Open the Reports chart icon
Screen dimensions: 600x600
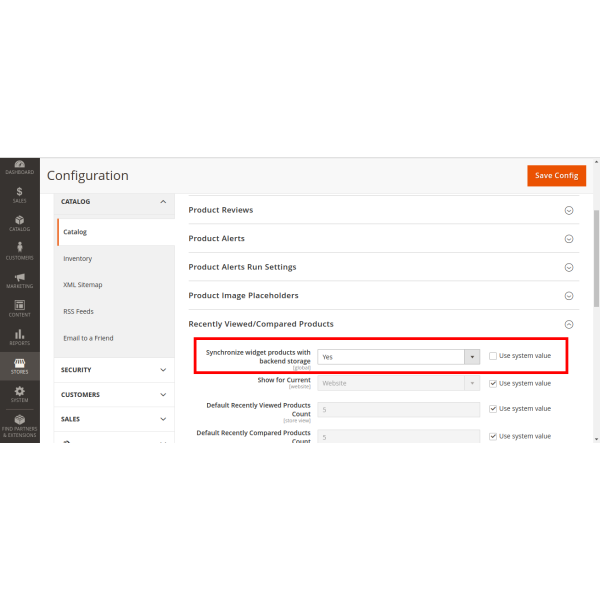coord(19,337)
